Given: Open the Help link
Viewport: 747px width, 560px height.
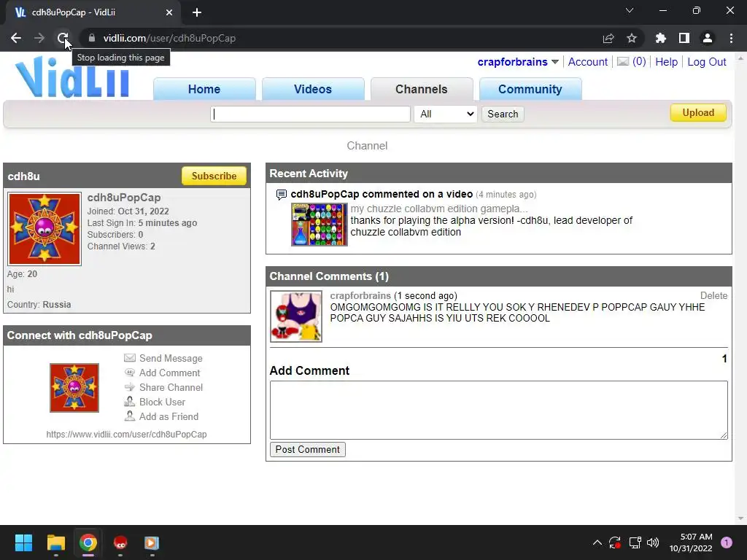Looking at the screenshot, I should pyautogui.click(x=666, y=62).
